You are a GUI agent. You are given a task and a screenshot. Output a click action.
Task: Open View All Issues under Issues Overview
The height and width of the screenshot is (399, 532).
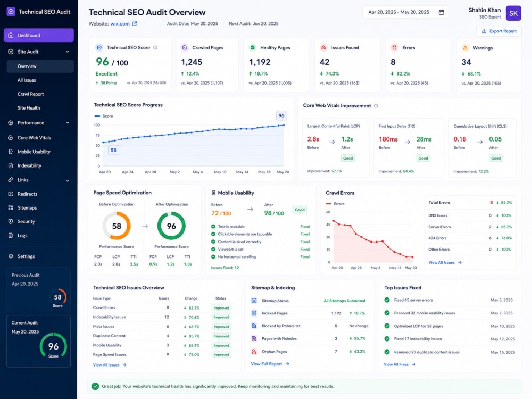point(110,365)
